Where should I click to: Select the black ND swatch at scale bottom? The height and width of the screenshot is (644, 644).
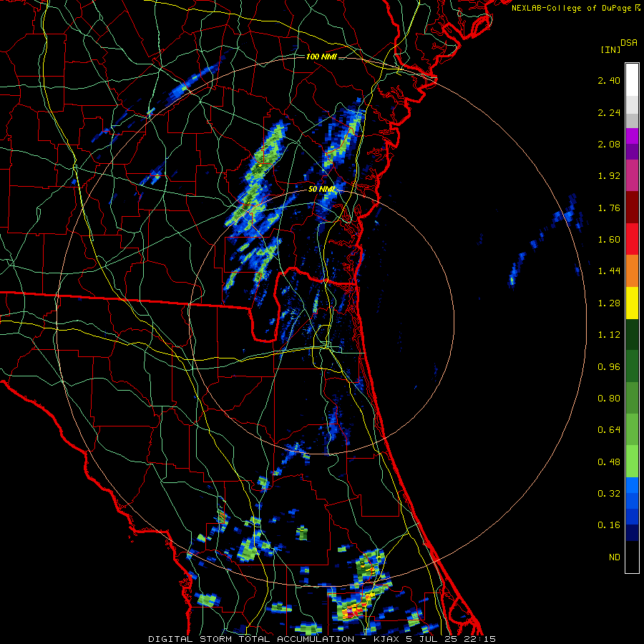(632, 557)
